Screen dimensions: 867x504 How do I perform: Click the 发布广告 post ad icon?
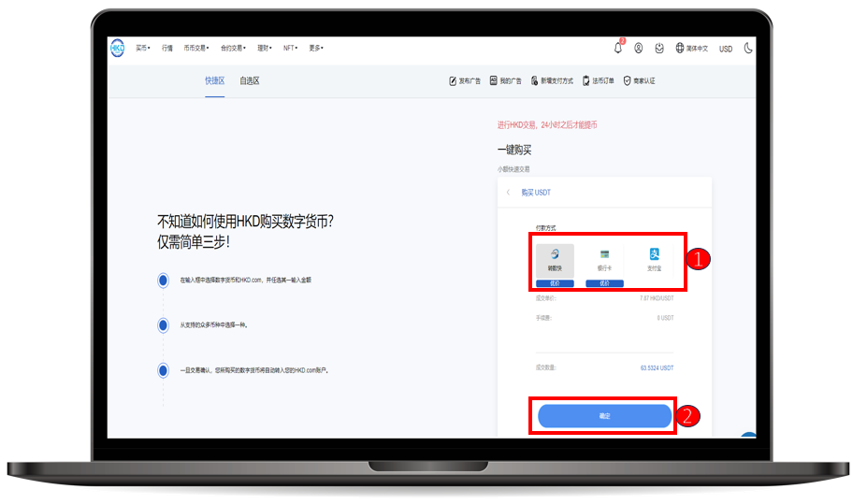[454, 81]
